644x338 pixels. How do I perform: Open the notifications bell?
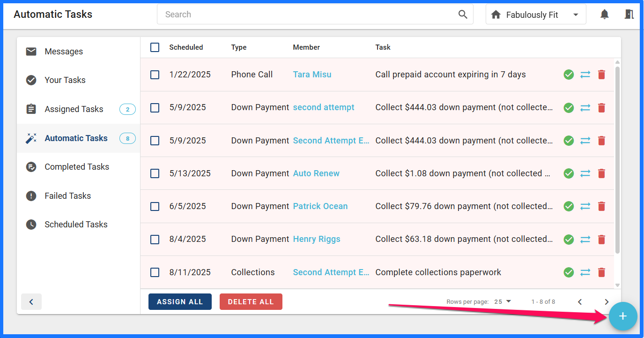click(x=605, y=15)
